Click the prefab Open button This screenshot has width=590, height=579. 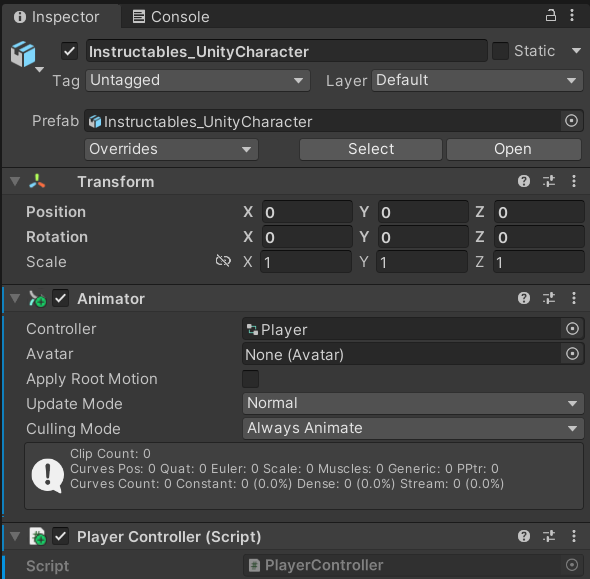click(x=514, y=149)
